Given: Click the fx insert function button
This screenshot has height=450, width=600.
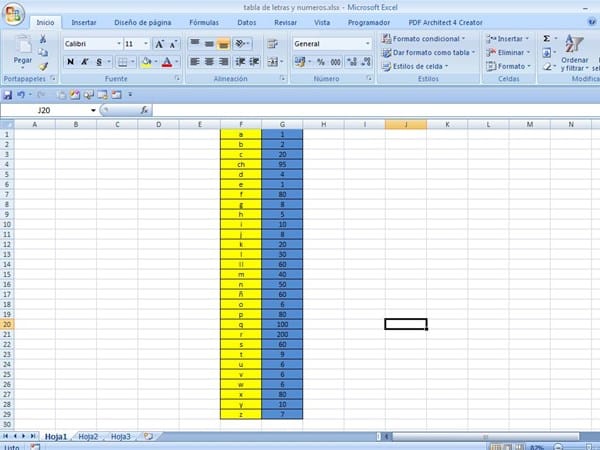Looking at the screenshot, I should (x=144, y=110).
